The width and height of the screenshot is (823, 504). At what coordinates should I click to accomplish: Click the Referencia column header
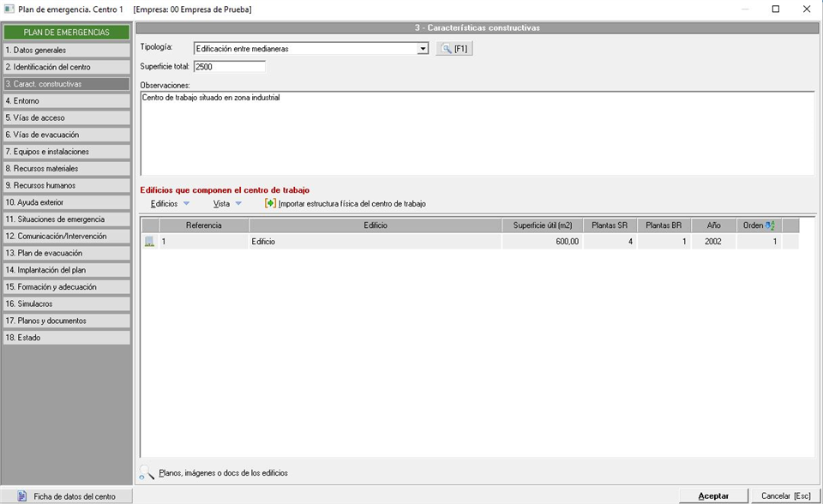pyautogui.click(x=204, y=225)
